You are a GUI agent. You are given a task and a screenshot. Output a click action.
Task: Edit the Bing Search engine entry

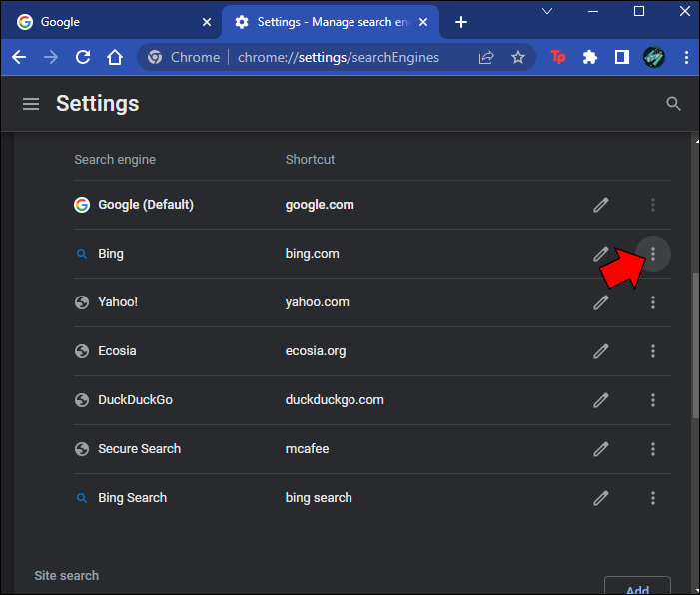click(601, 498)
